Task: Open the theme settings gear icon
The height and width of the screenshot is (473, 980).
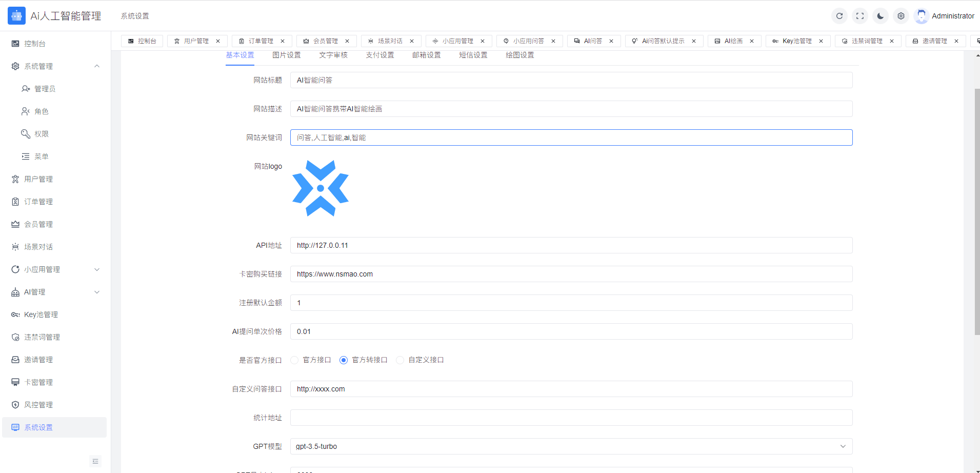Action: (x=901, y=16)
